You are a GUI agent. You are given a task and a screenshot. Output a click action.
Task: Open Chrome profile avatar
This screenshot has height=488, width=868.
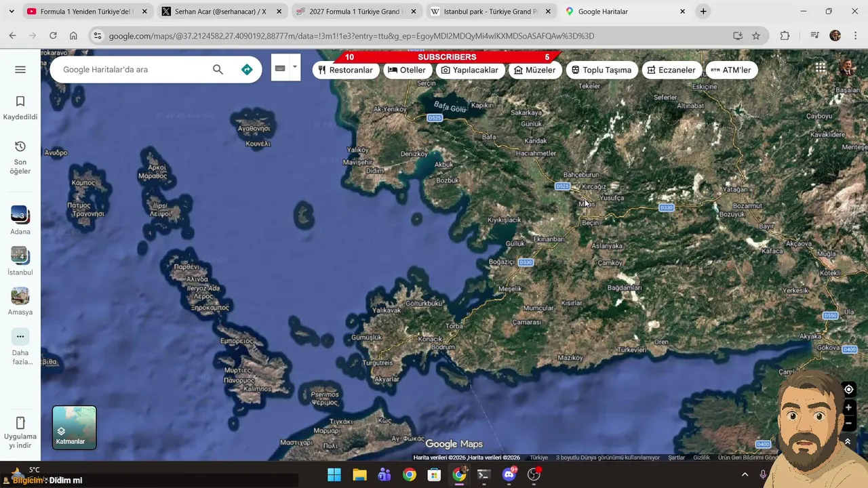pyautogui.click(x=835, y=36)
